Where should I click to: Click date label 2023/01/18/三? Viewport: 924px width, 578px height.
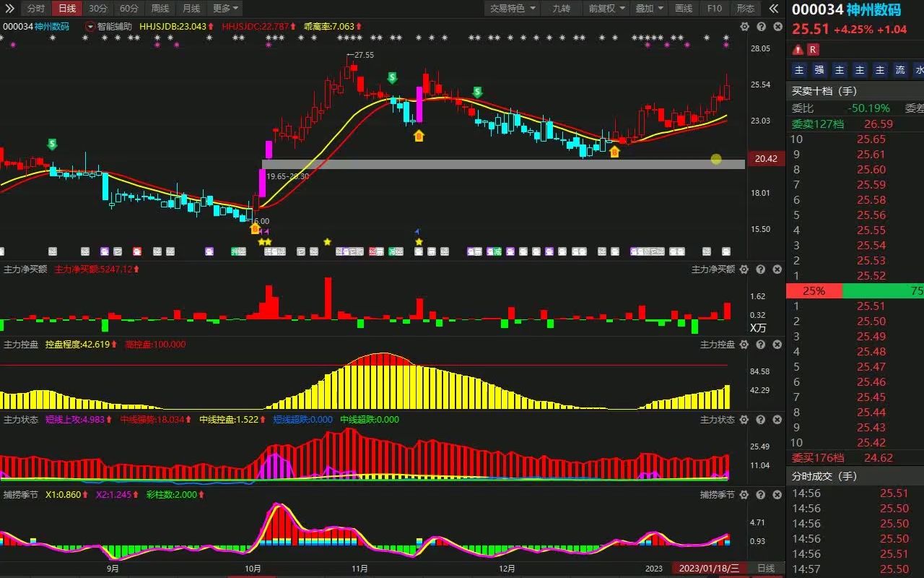click(x=709, y=569)
